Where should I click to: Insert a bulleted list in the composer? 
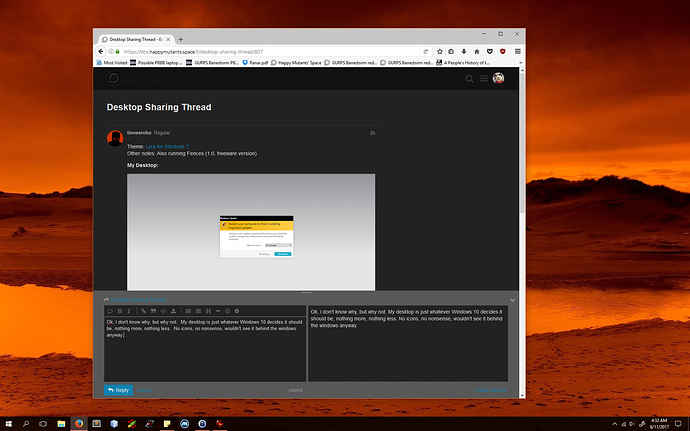pos(188,311)
